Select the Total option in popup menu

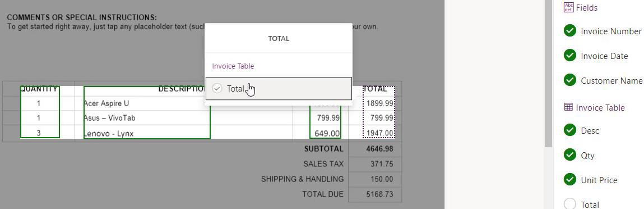pyautogui.click(x=279, y=88)
